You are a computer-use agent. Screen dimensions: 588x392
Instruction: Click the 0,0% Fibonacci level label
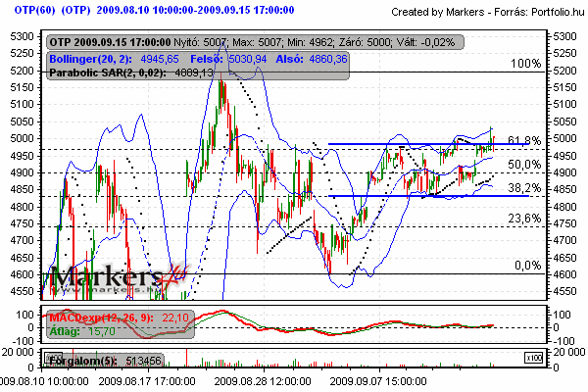coord(527,266)
